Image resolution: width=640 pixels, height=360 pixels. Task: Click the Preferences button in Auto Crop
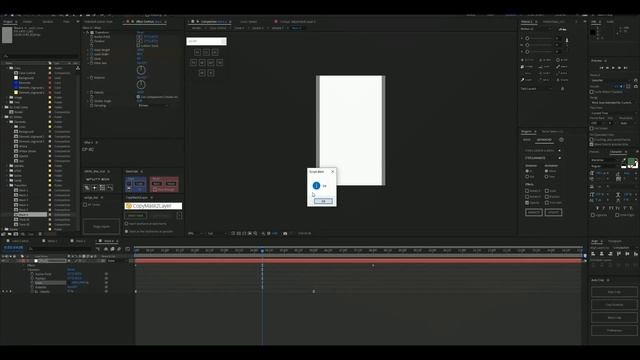(x=614, y=331)
